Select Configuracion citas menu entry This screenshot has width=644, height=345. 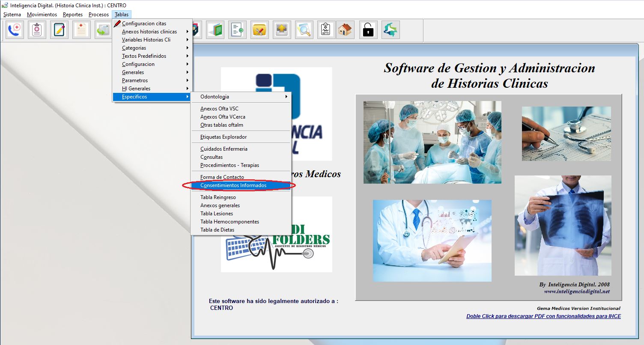[x=152, y=24]
